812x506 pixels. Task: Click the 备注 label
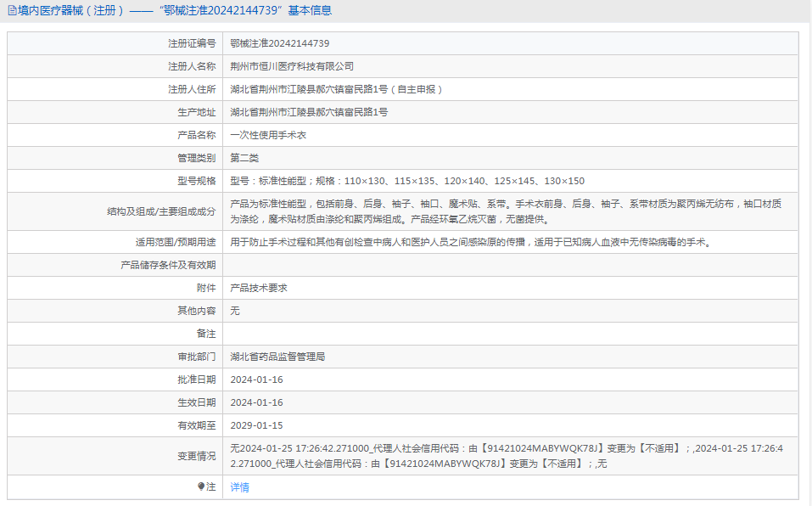(x=206, y=334)
